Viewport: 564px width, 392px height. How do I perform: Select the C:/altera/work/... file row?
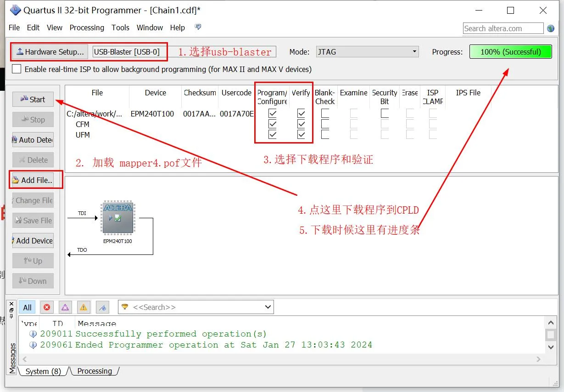point(95,113)
